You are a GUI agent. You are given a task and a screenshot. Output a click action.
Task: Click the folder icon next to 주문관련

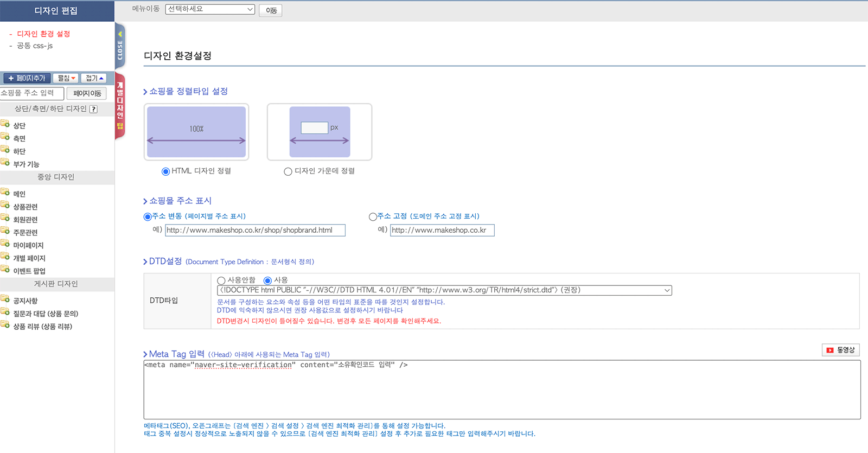click(x=5, y=231)
